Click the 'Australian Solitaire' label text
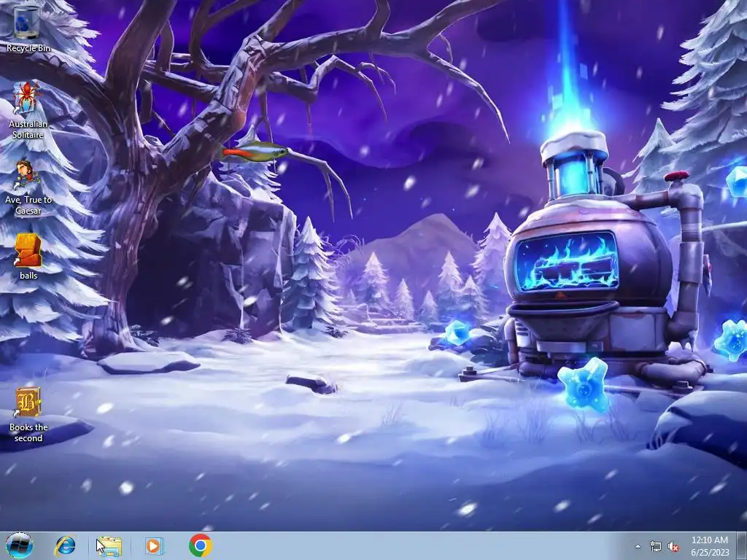The width and height of the screenshot is (747, 560). pyautogui.click(x=28, y=129)
